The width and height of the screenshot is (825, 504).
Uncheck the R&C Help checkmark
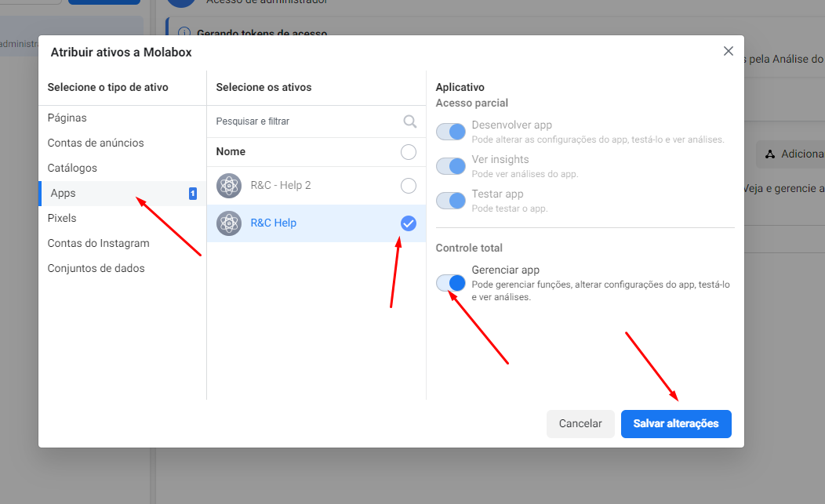tap(409, 223)
